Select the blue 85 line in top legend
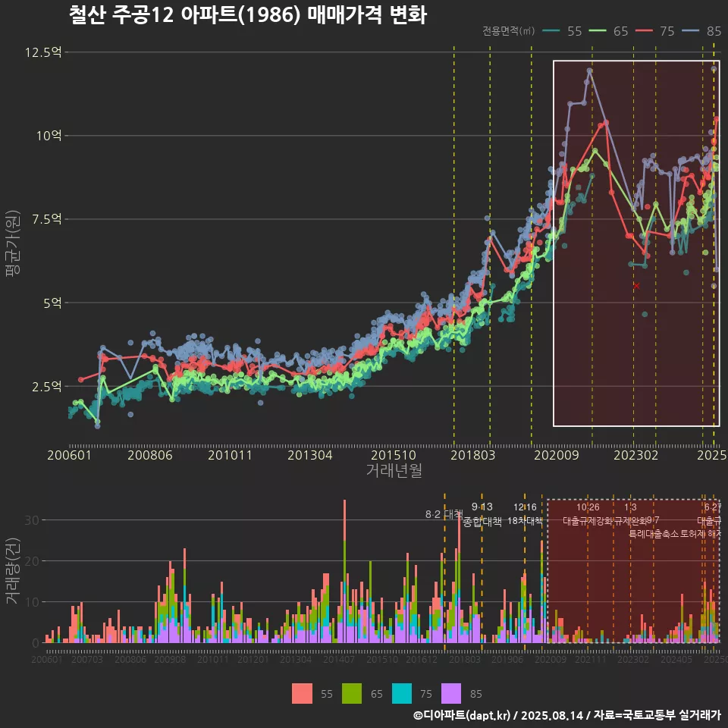 pyautogui.click(x=691, y=31)
